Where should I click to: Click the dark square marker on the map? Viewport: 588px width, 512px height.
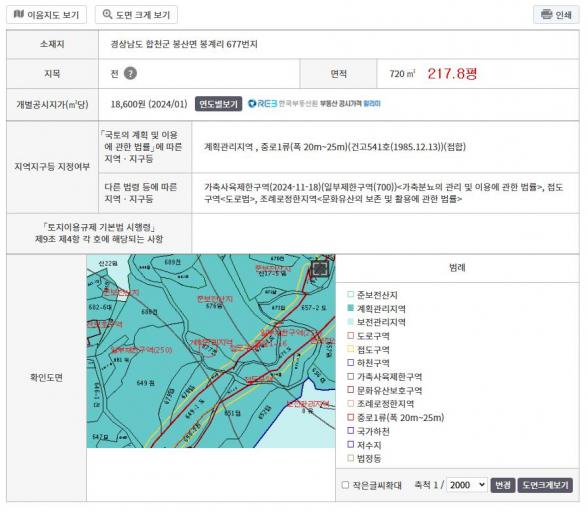(x=320, y=269)
